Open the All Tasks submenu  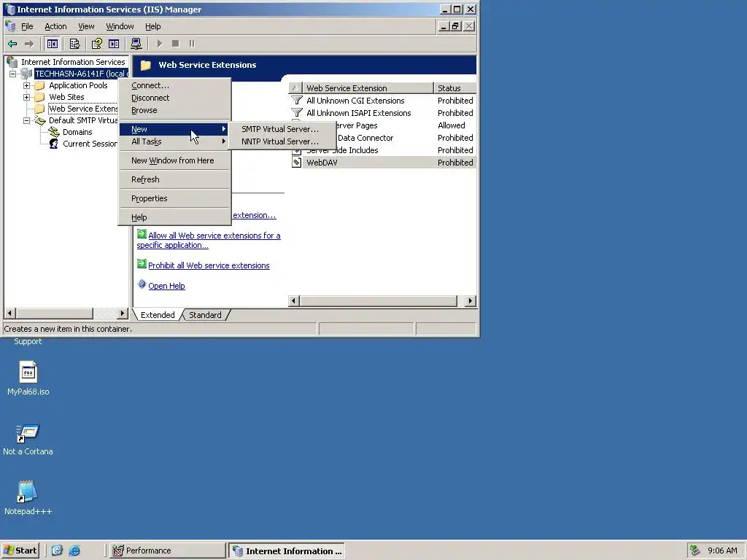pos(174,141)
